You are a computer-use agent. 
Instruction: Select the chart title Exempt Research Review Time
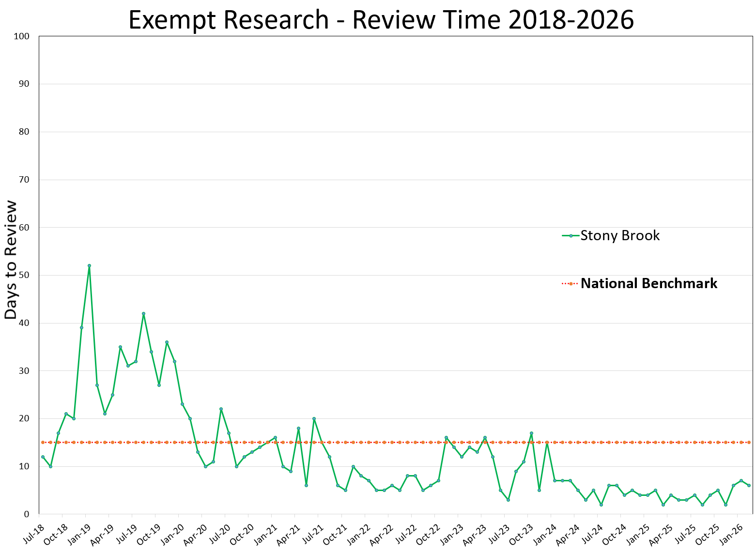pyautogui.click(x=383, y=20)
